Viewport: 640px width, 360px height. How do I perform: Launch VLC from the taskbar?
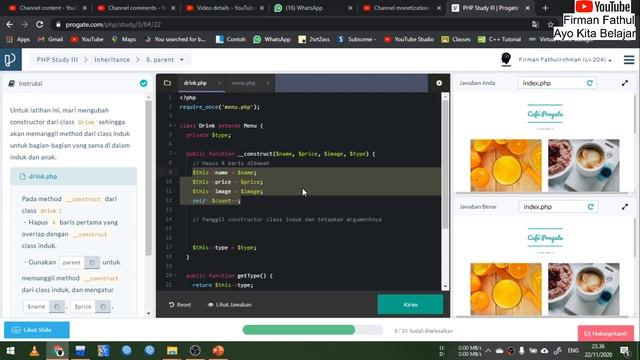[34, 351]
